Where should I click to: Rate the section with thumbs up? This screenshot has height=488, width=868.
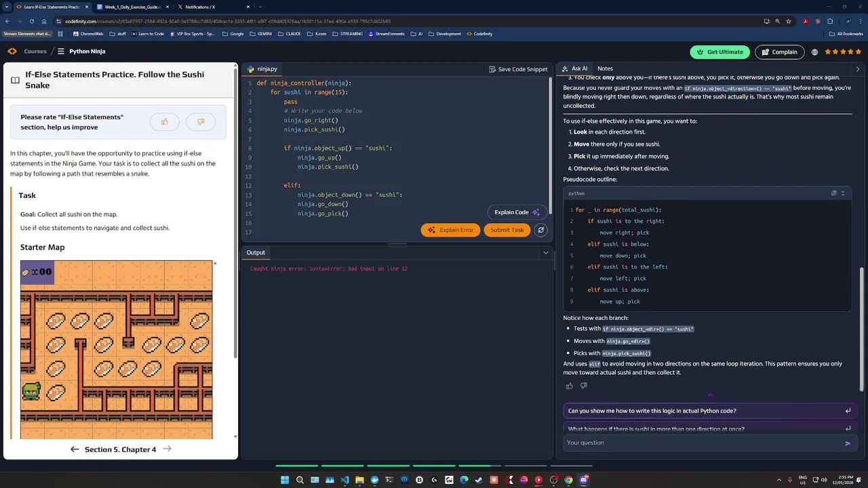pos(165,122)
